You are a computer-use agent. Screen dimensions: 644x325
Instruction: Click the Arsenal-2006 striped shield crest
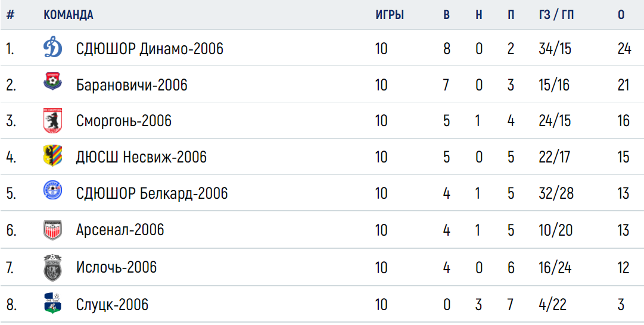point(52,230)
